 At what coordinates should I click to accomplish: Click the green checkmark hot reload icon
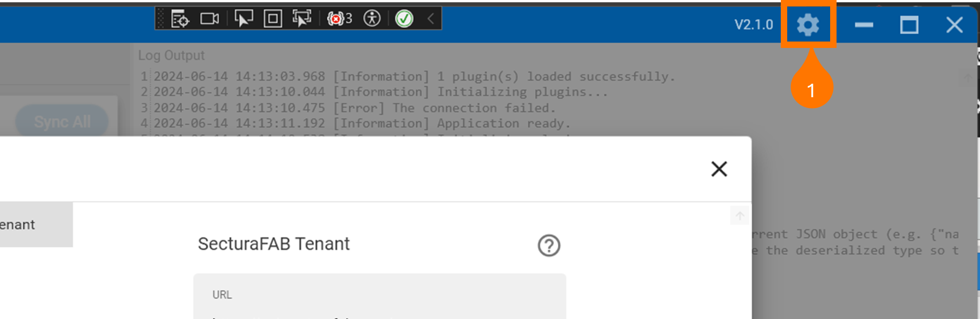tap(404, 19)
